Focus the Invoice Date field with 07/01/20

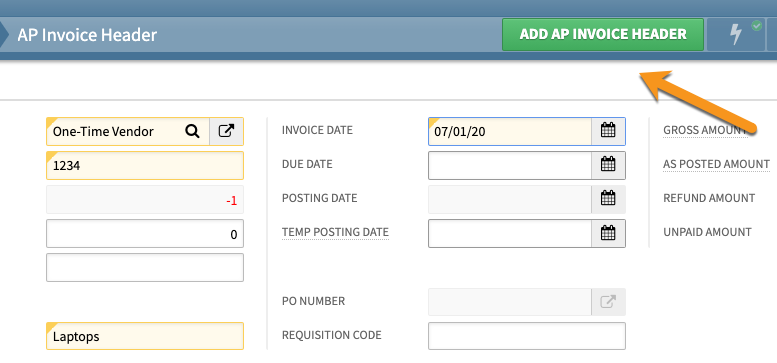pos(510,131)
